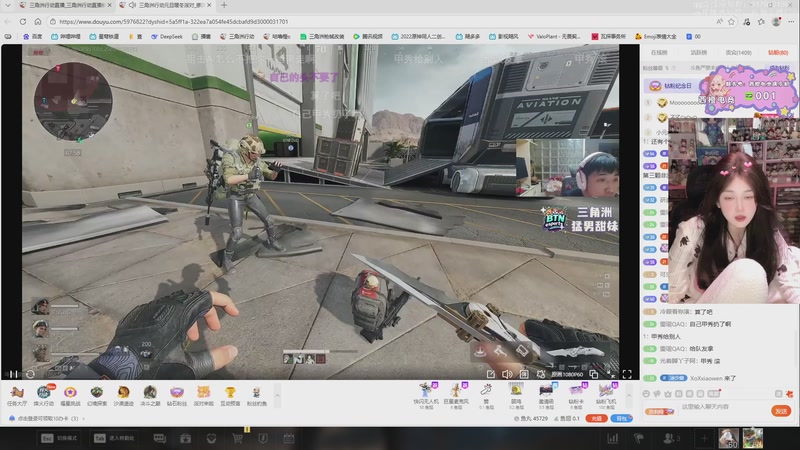Pause the live stream playback
Image resolution: width=800 pixels, height=450 pixels.
pyautogui.click(x=14, y=374)
